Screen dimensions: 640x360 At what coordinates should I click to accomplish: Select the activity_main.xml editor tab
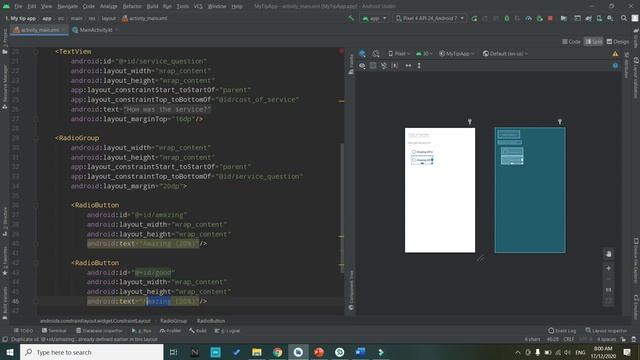pyautogui.click(x=39, y=30)
